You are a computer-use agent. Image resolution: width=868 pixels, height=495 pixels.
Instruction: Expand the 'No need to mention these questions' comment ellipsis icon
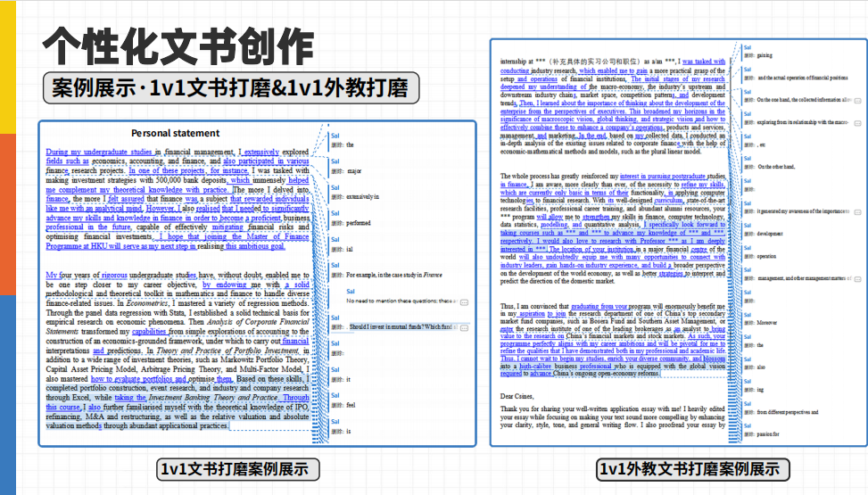465,302
